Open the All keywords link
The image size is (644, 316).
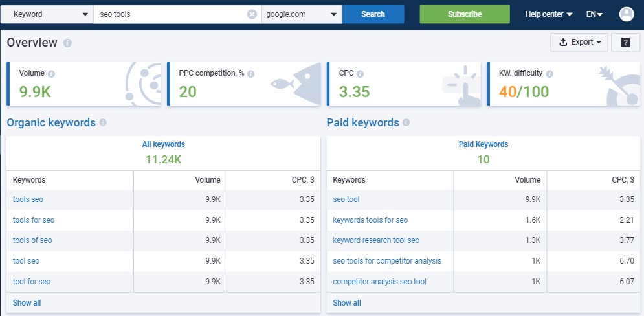tap(164, 144)
